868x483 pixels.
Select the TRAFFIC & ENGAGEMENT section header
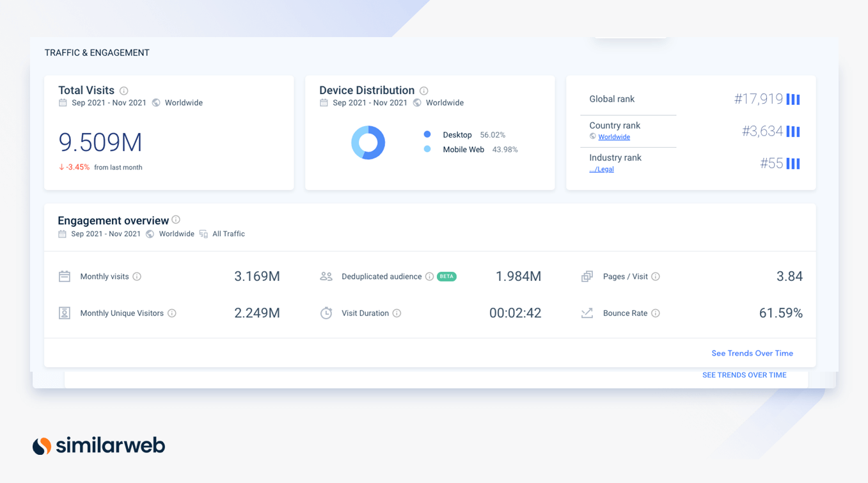point(97,52)
